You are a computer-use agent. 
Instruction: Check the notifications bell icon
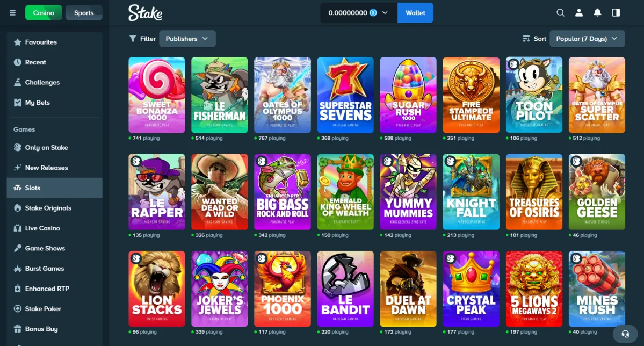[597, 13]
